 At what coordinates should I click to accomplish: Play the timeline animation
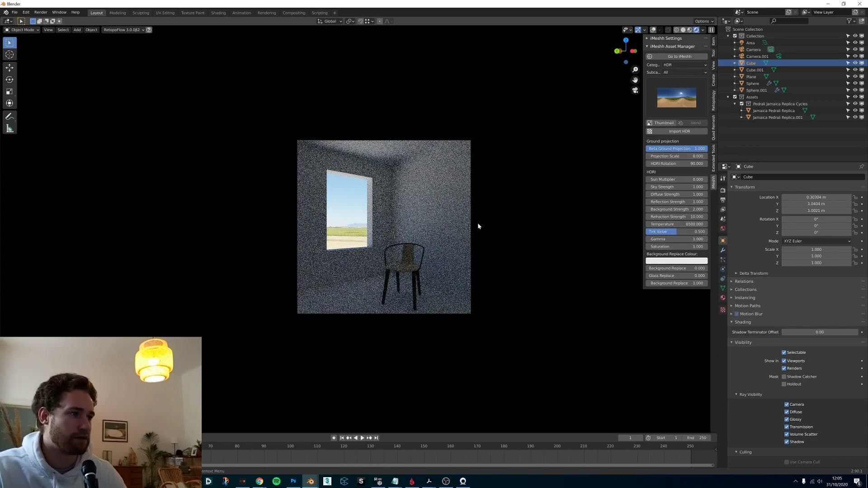pos(362,438)
